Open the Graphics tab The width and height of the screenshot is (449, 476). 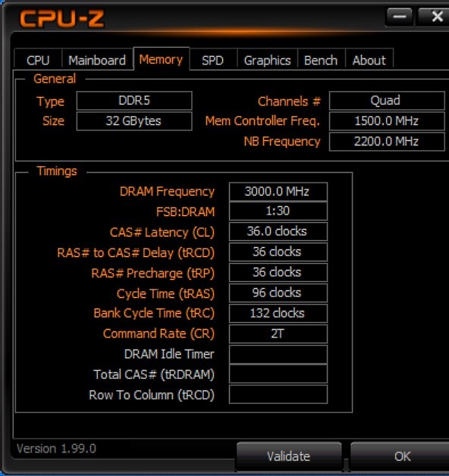coord(267,60)
